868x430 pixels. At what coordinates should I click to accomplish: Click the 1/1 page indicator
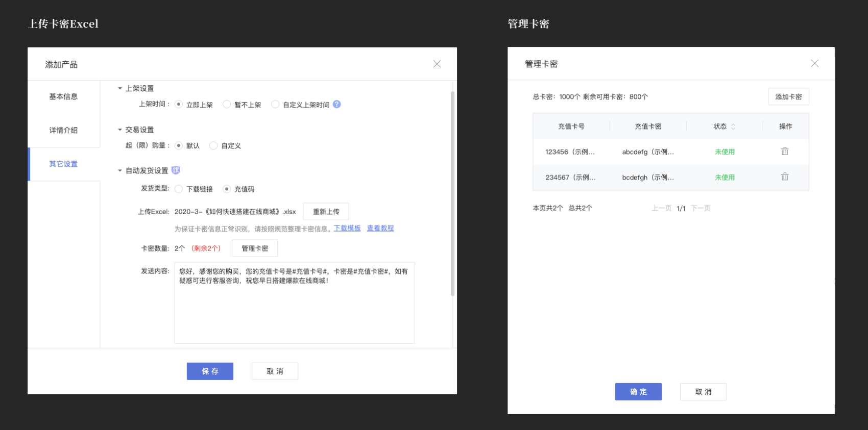[x=681, y=208]
